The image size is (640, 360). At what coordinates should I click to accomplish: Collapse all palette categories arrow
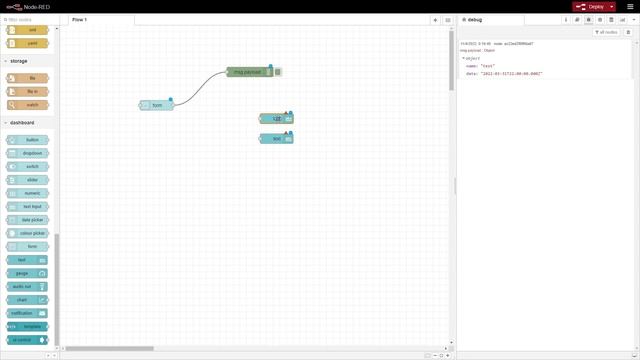point(47,356)
